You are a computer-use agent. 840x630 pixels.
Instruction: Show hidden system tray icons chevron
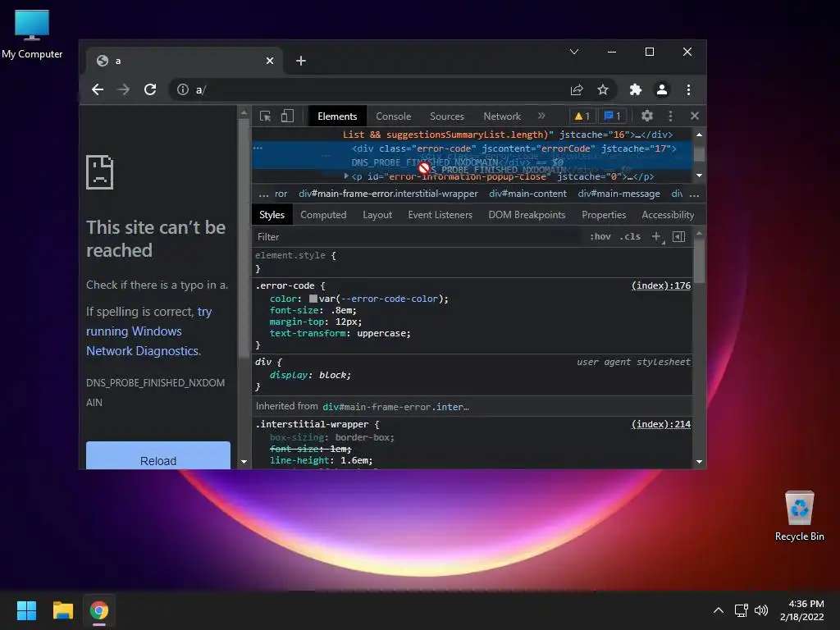719,610
